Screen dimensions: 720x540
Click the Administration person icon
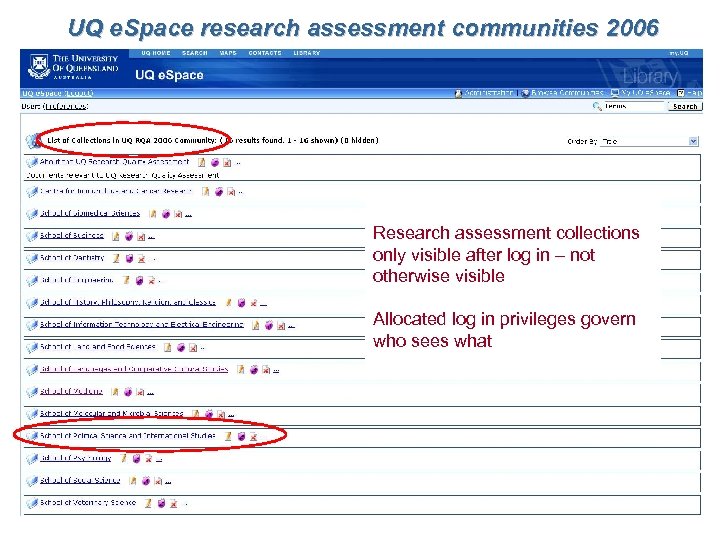click(x=458, y=93)
